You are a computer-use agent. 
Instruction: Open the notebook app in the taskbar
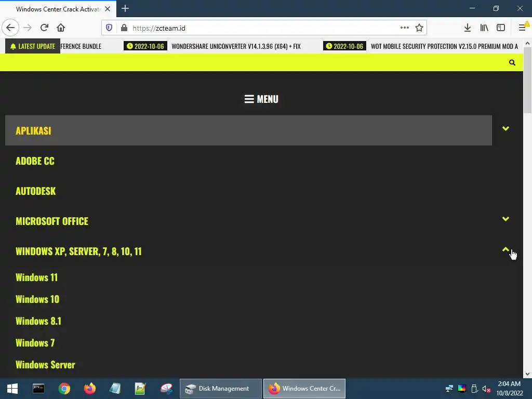tap(115, 389)
